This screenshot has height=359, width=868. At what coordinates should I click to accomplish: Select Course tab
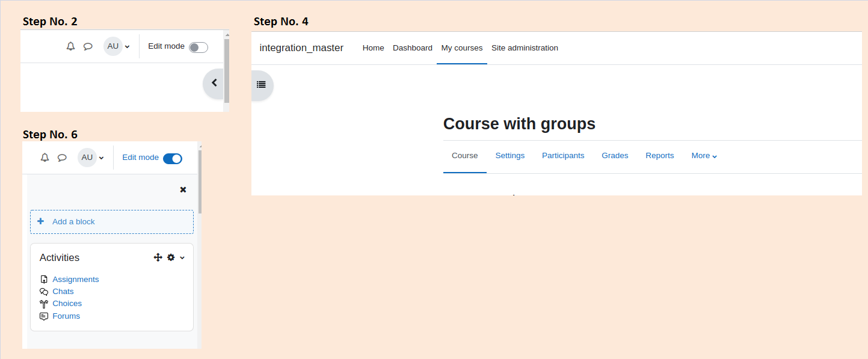(x=465, y=156)
